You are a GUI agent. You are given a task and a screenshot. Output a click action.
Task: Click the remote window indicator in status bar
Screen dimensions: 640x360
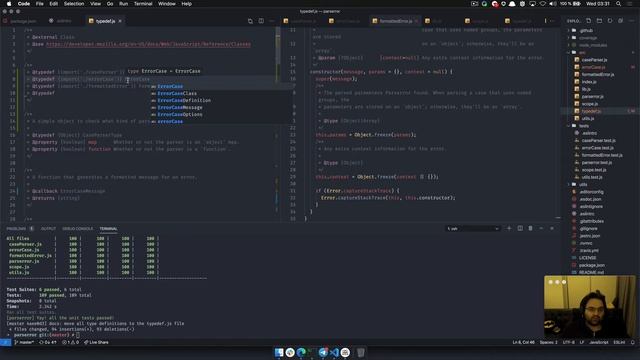point(5,342)
